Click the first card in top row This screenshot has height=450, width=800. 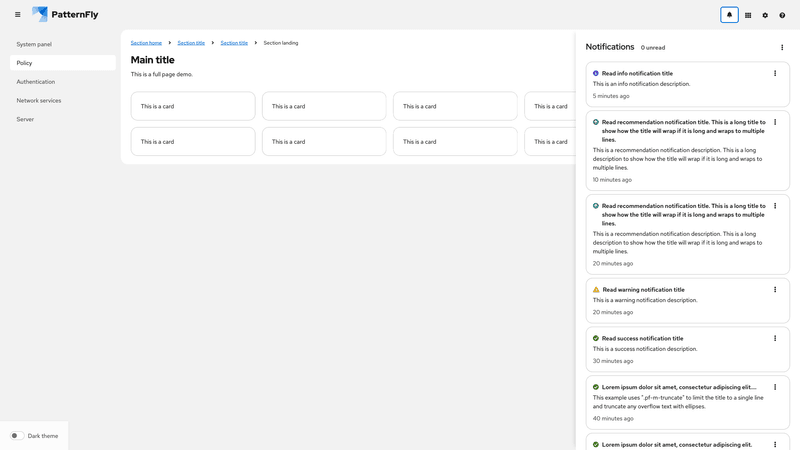(x=193, y=106)
